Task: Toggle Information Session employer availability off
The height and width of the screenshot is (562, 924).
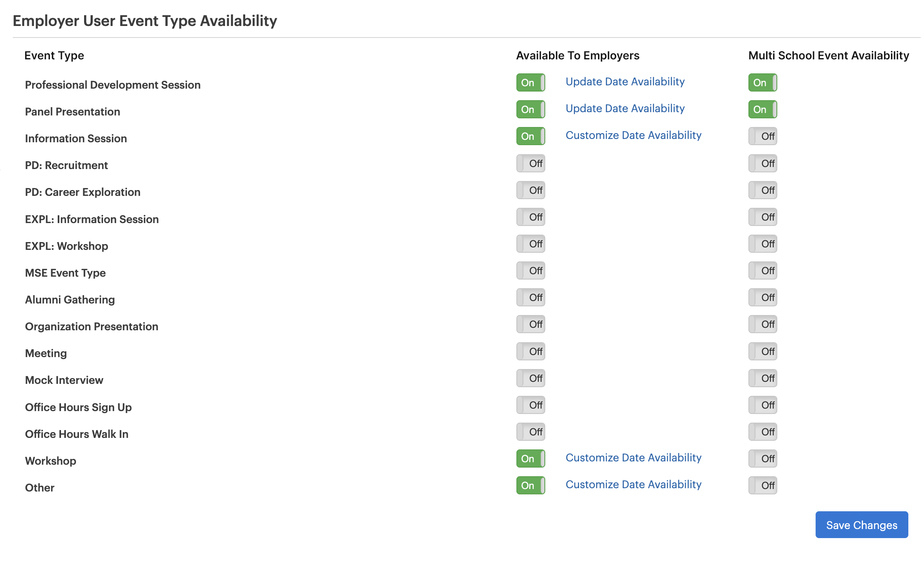Action: point(530,136)
